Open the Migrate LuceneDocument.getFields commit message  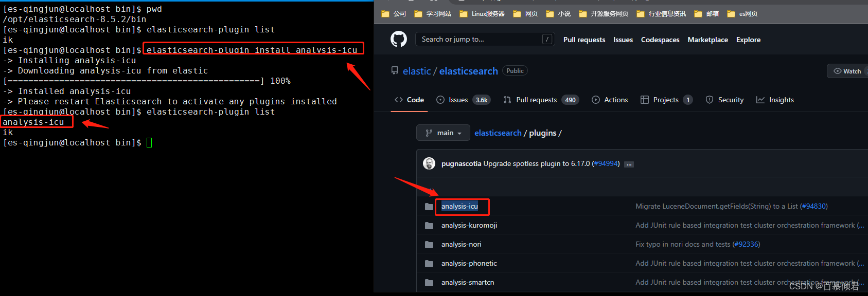click(x=717, y=206)
